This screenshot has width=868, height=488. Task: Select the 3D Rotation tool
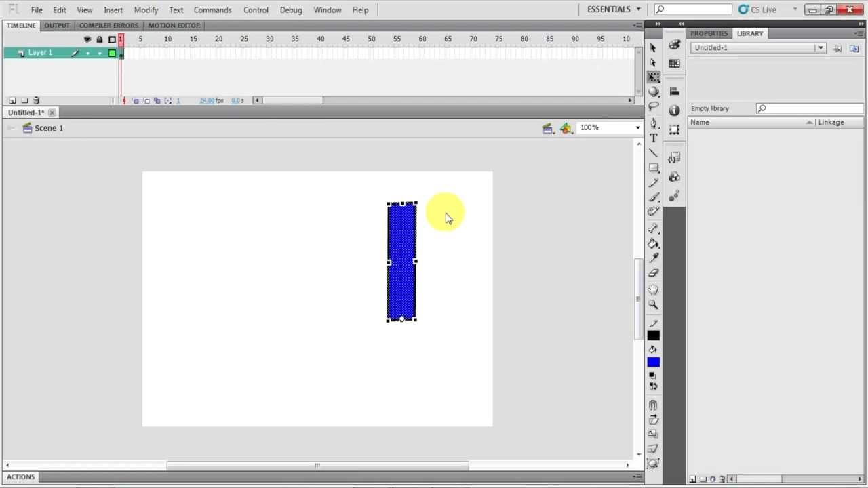(653, 91)
